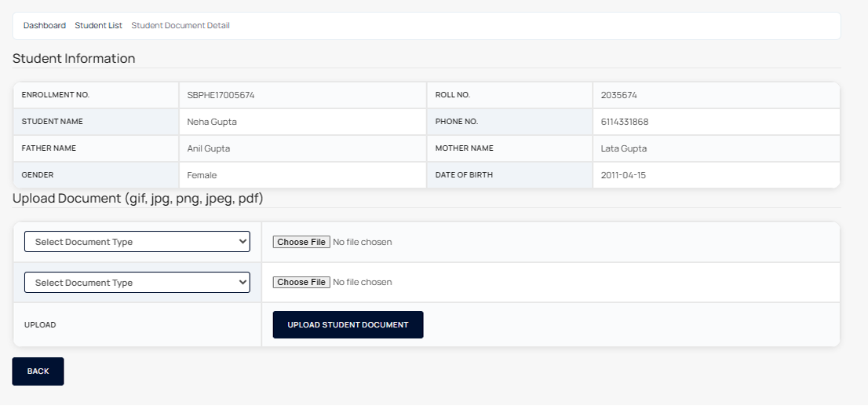Click Upload Student Document button

pos(348,324)
